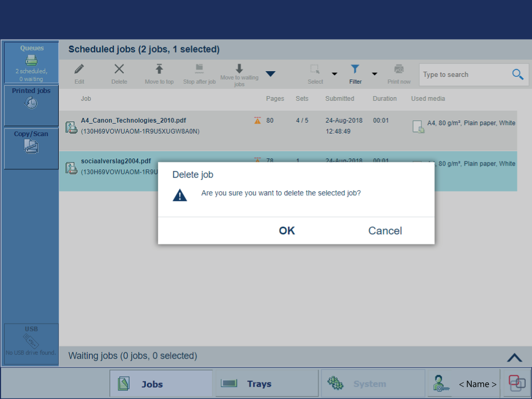Click the Filter funnel icon
The width and height of the screenshot is (532, 399).
tap(355, 70)
